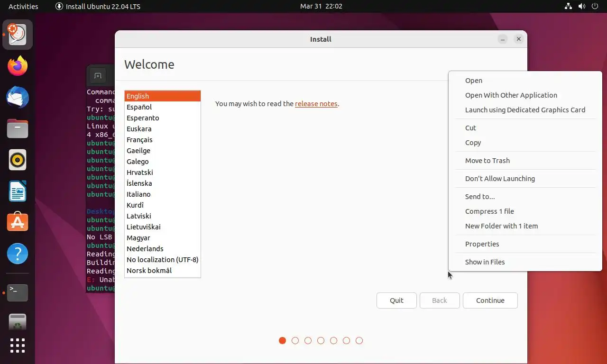The image size is (607, 364).
Task: Click new tab icon in Terminal window
Action: point(98,76)
